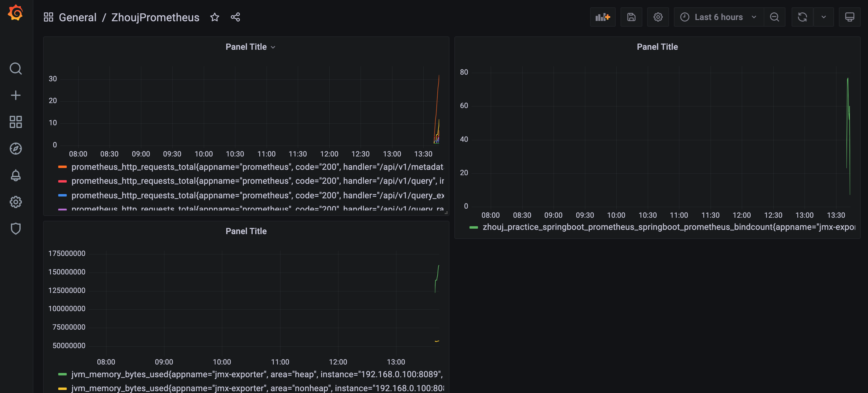Expand the refresh interval dropdown
The image size is (868, 393).
[824, 17]
